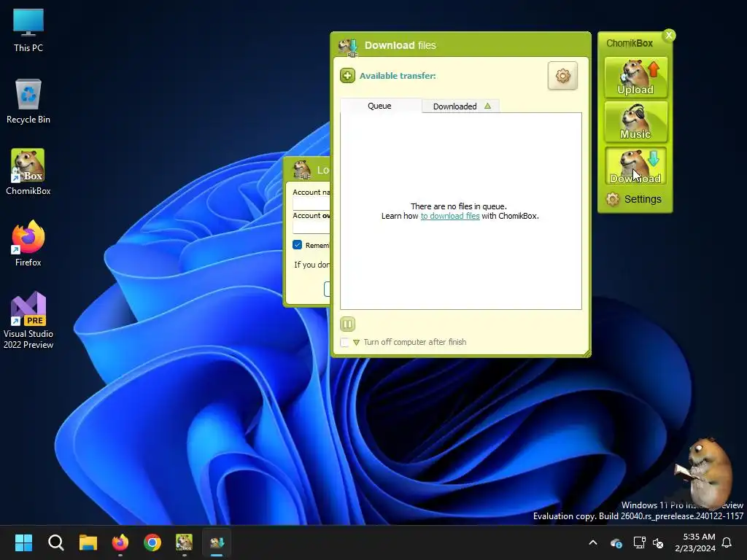747x560 pixels.
Task: Select the This PC desktop icon
Action: [28, 30]
